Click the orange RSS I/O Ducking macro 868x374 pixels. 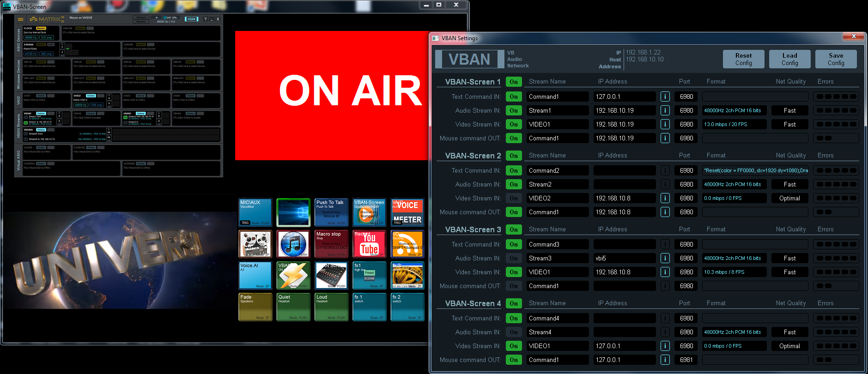coord(407,244)
